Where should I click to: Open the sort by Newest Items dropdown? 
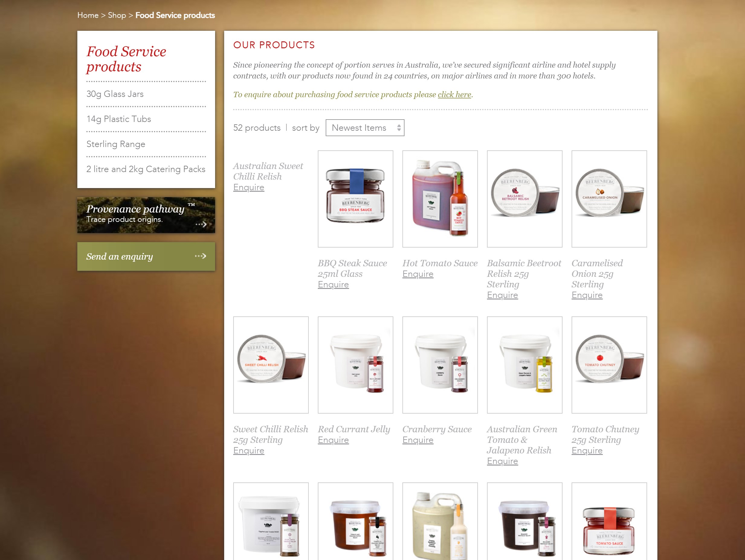pyautogui.click(x=364, y=128)
